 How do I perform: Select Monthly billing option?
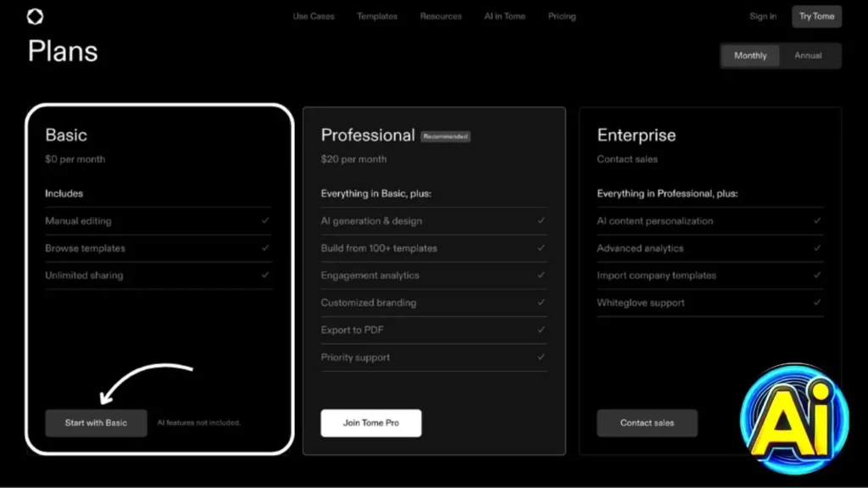click(x=750, y=56)
